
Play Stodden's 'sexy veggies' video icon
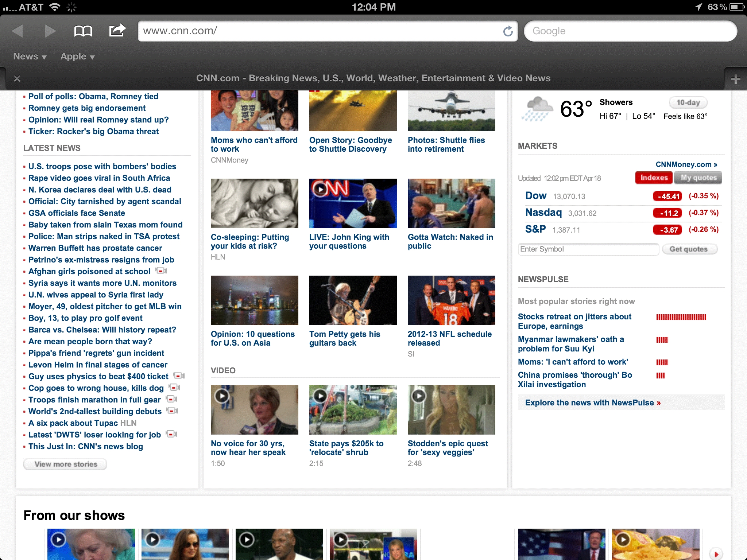(x=419, y=396)
